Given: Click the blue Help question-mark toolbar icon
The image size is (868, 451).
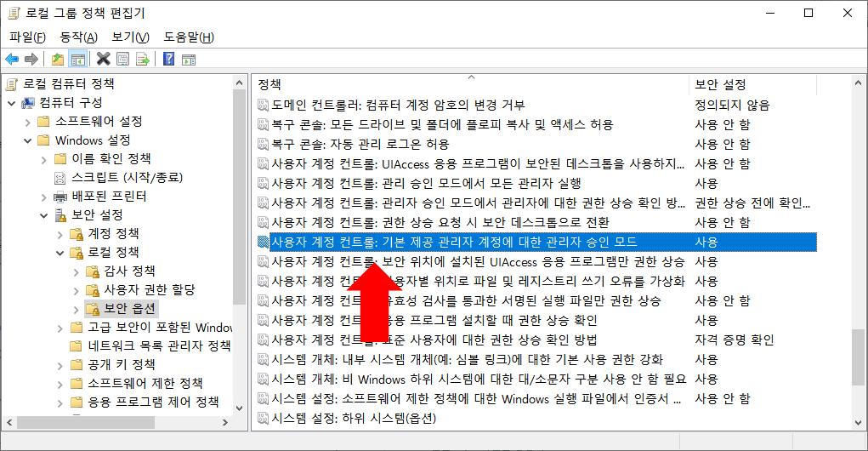Looking at the screenshot, I should tap(169, 59).
